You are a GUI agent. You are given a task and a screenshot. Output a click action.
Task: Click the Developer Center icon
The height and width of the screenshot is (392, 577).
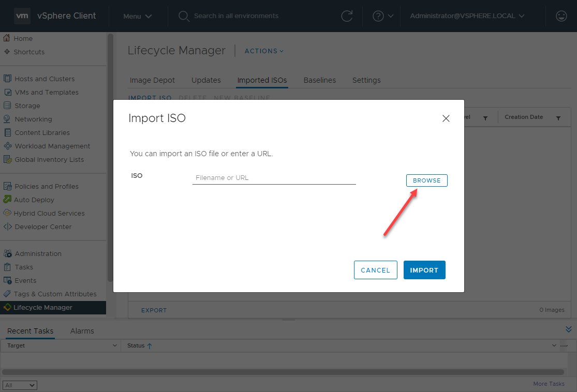pyautogui.click(x=7, y=227)
